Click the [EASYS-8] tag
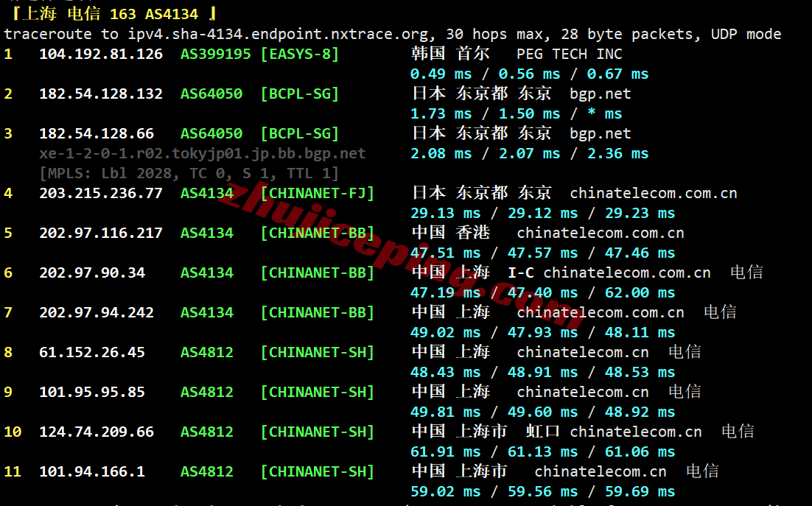This screenshot has height=506, width=812. pos(300,54)
